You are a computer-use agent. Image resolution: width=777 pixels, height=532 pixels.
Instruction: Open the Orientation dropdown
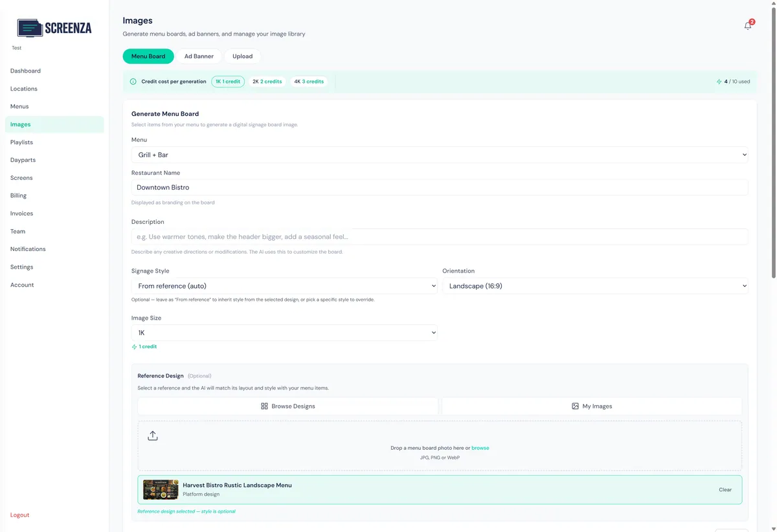click(595, 285)
